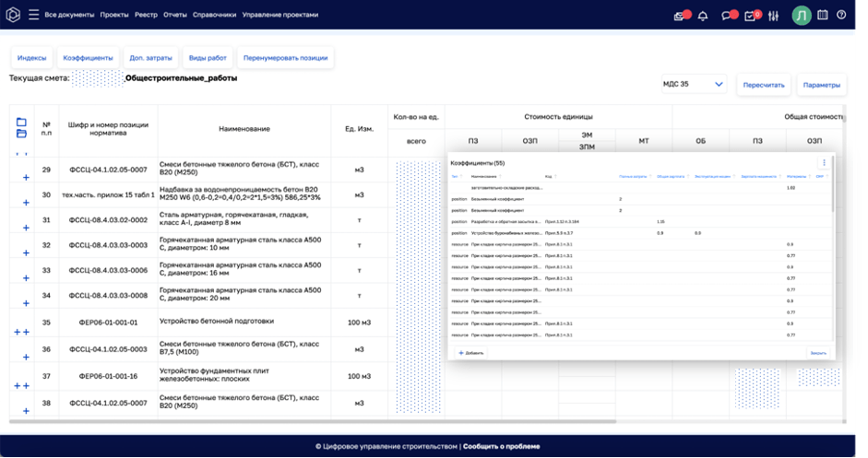
Task: Click the mail inbox icon in header
Action: click(680, 16)
